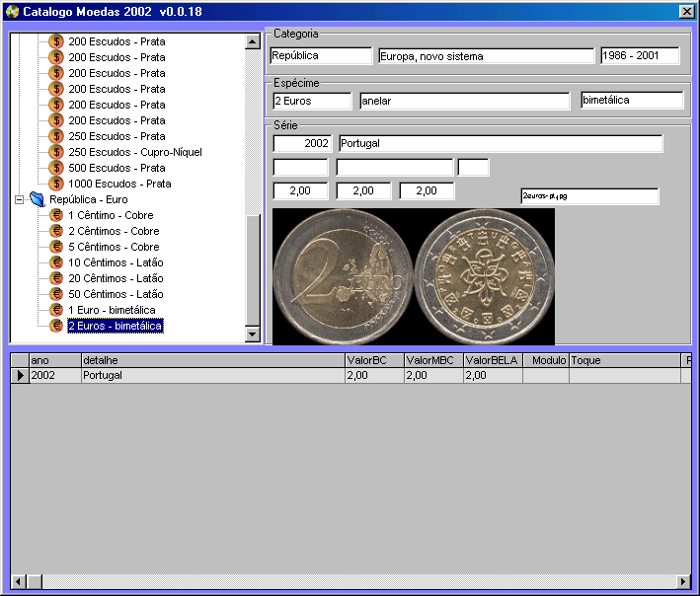This screenshot has width=700, height=596.
Task: Select the 1 Euro - bimetálica tree item
Action: pyautogui.click(x=112, y=310)
